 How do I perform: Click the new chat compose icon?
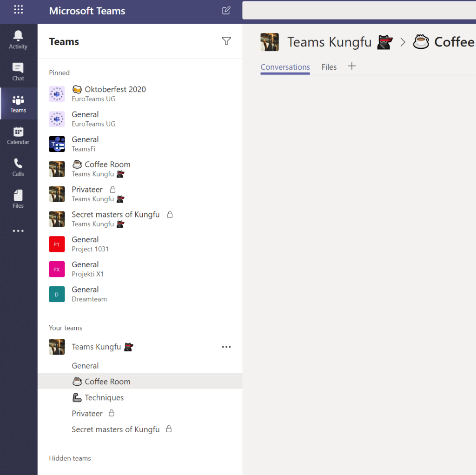[x=226, y=11]
